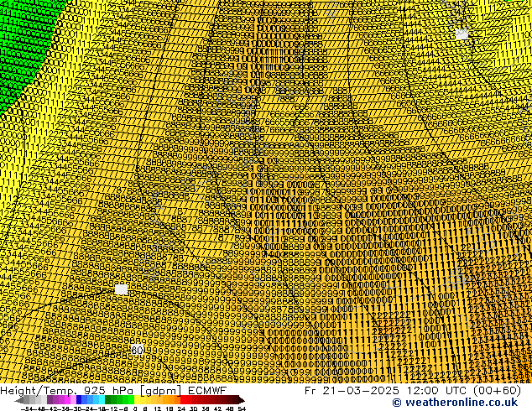Click the date 'Fr 21-03-2025 12:00 UTC (00+60)'
This screenshot has width=532, height=411.
click(413, 390)
